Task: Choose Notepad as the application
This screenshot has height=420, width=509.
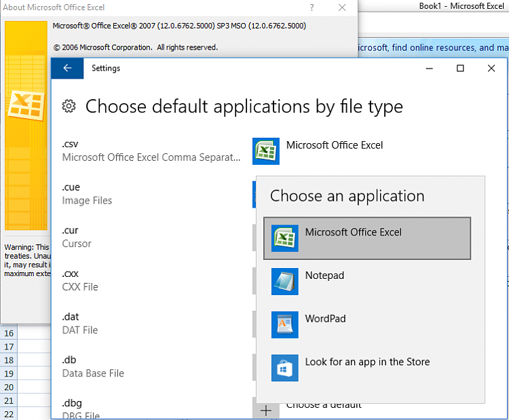Action: [367, 282]
